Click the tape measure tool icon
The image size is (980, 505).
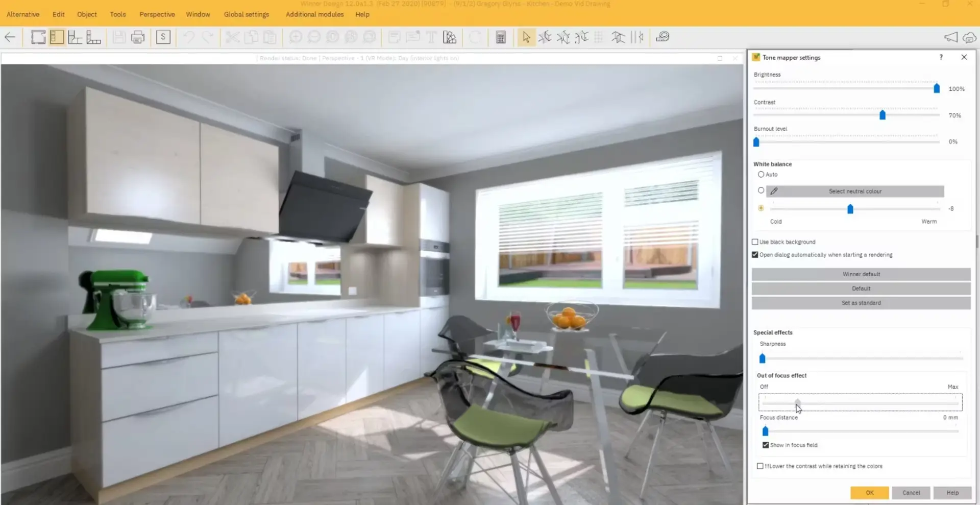(x=663, y=37)
